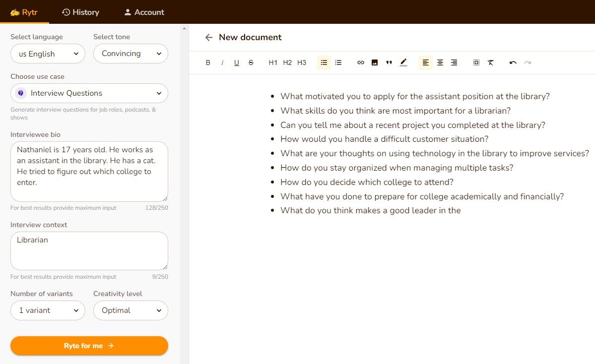This screenshot has width=595, height=364.
Task: Undo the last change
Action: (x=513, y=62)
